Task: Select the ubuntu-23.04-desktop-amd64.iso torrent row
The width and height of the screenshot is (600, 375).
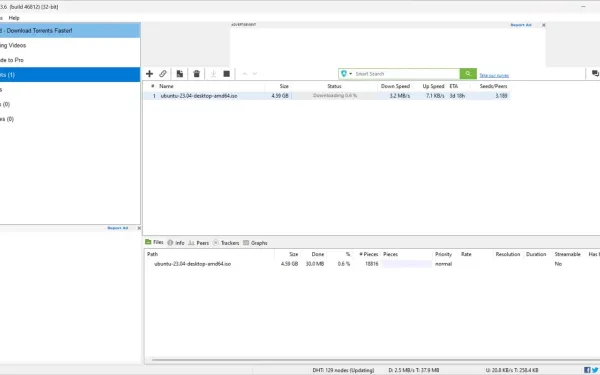Action: [327, 96]
